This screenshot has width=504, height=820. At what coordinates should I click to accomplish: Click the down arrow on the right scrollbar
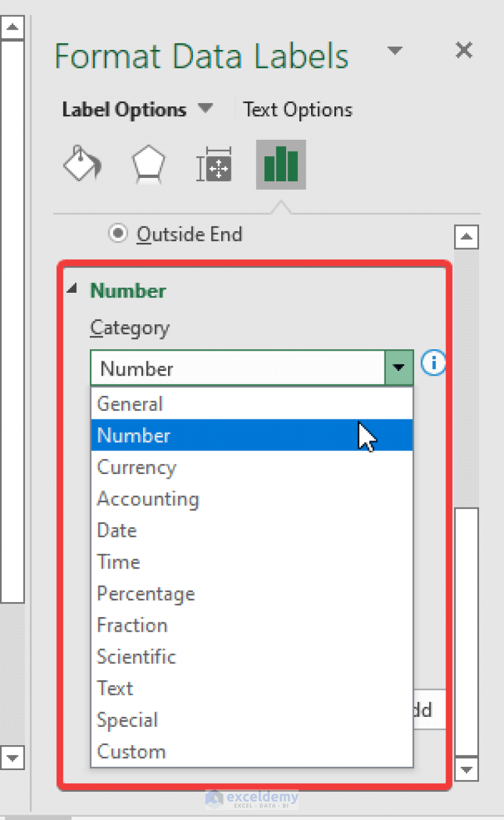point(467,770)
